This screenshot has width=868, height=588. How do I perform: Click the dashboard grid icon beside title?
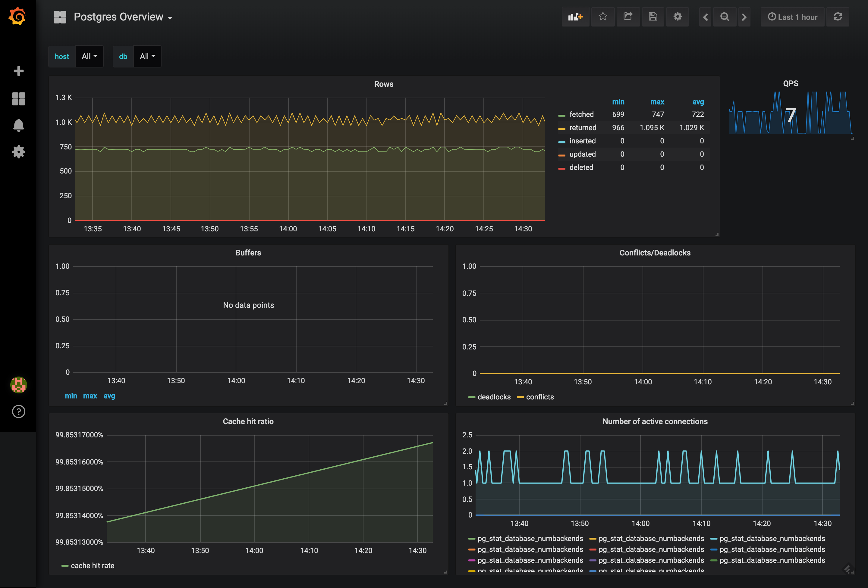coord(60,17)
